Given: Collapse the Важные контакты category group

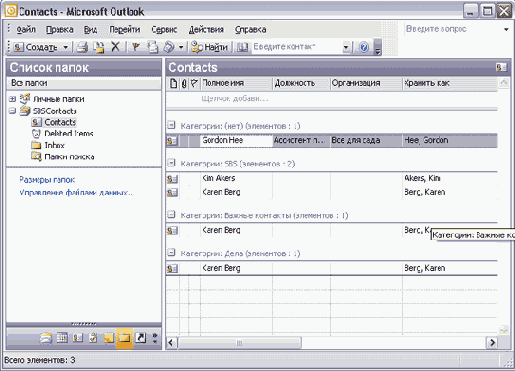Looking at the screenshot, I should [x=171, y=214].
